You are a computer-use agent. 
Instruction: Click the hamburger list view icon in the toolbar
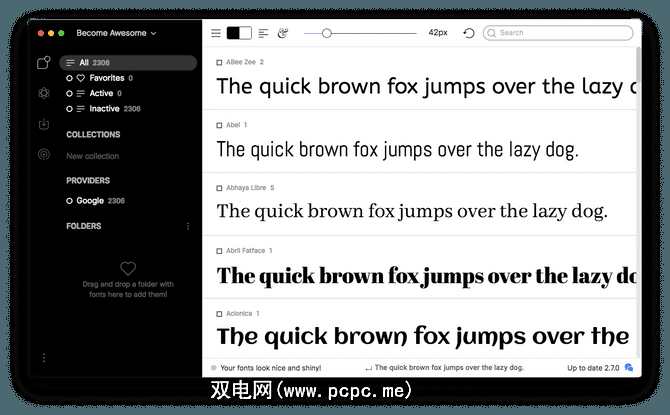(x=215, y=33)
